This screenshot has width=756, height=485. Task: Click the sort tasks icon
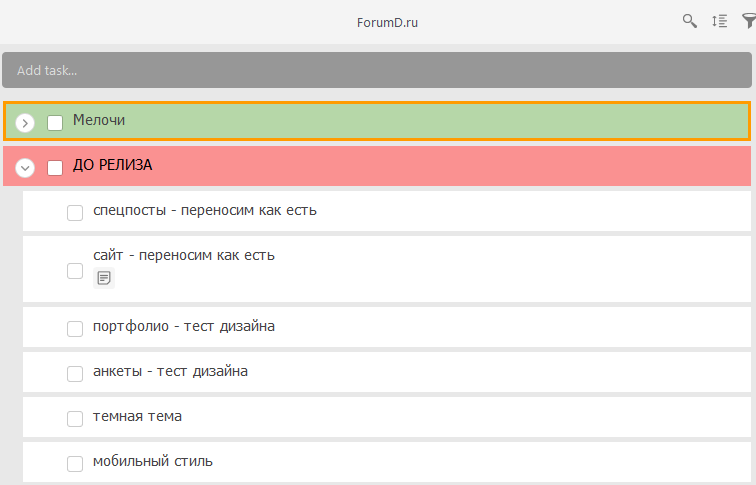(x=719, y=21)
